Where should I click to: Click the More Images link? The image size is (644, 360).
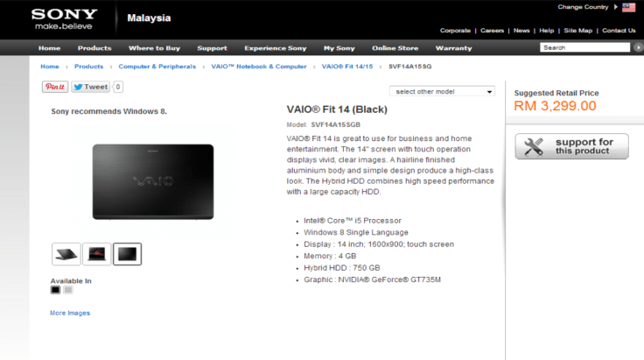[x=70, y=314]
